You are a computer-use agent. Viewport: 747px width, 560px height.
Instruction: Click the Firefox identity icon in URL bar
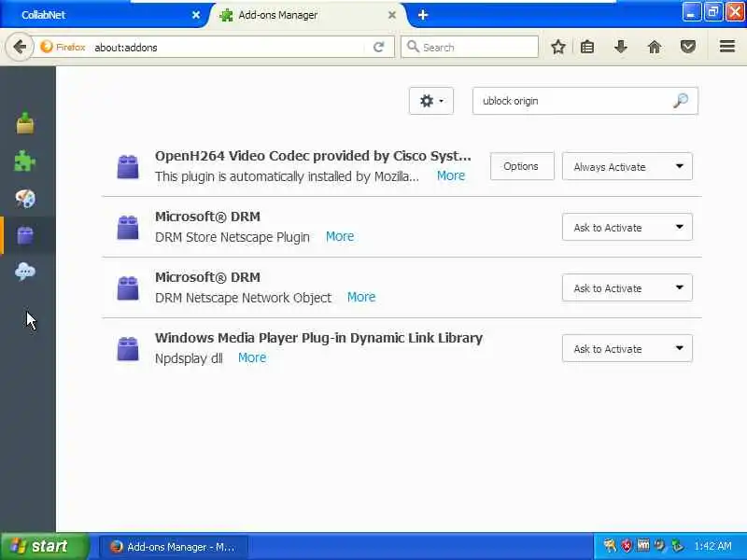tap(46, 47)
